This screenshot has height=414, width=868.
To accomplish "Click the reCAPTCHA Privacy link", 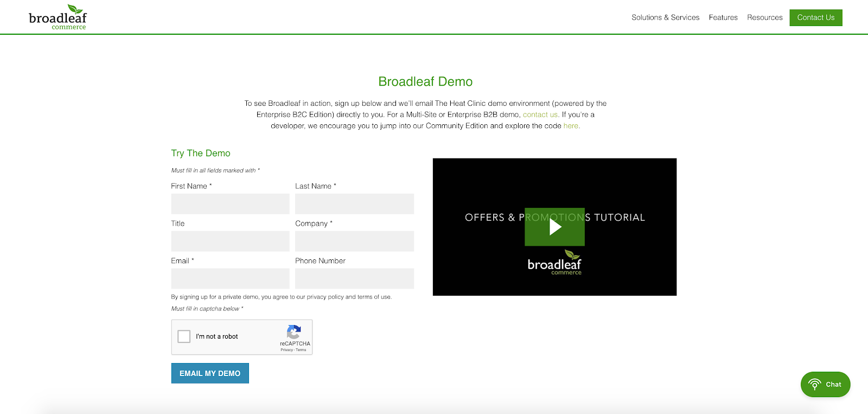I will tap(286, 350).
